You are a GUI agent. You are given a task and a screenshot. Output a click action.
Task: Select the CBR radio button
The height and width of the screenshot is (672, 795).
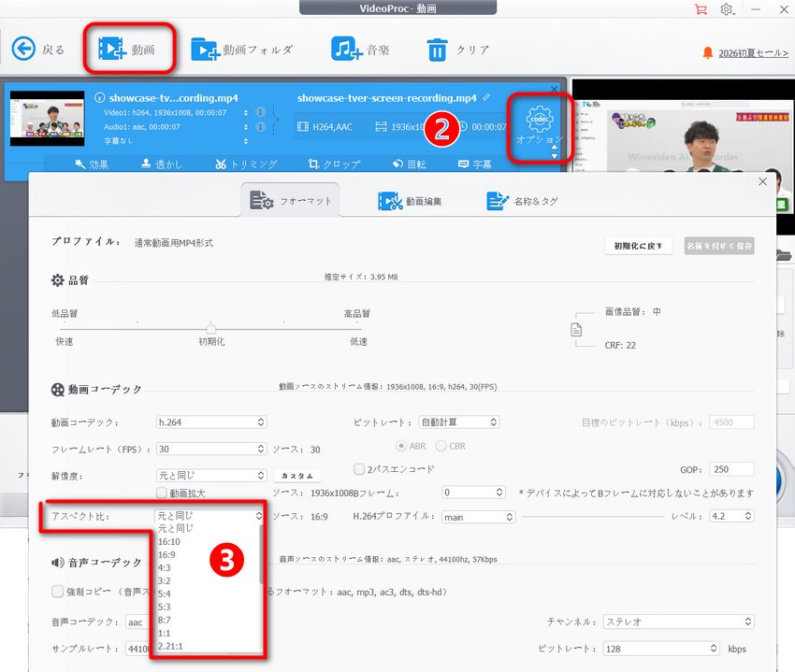pyautogui.click(x=441, y=446)
